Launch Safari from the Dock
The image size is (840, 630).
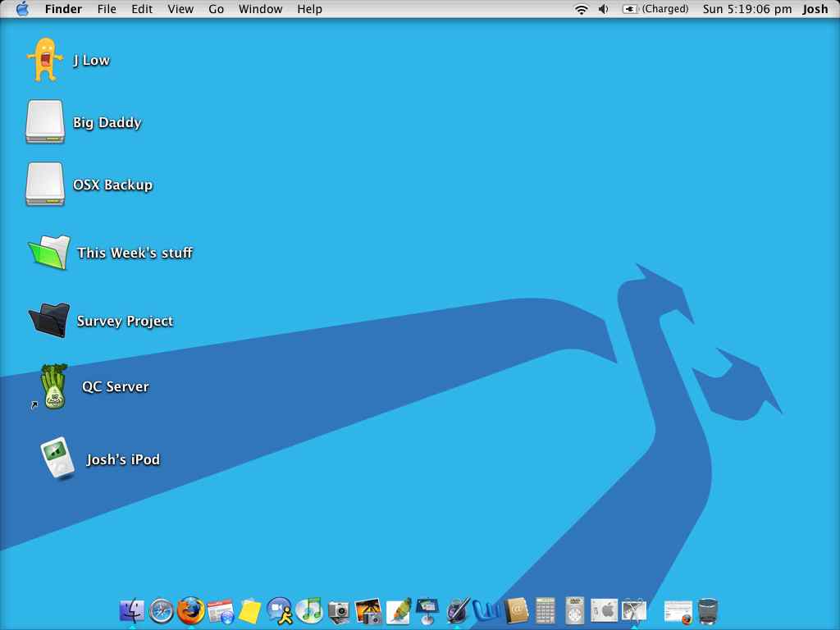(162, 610)
